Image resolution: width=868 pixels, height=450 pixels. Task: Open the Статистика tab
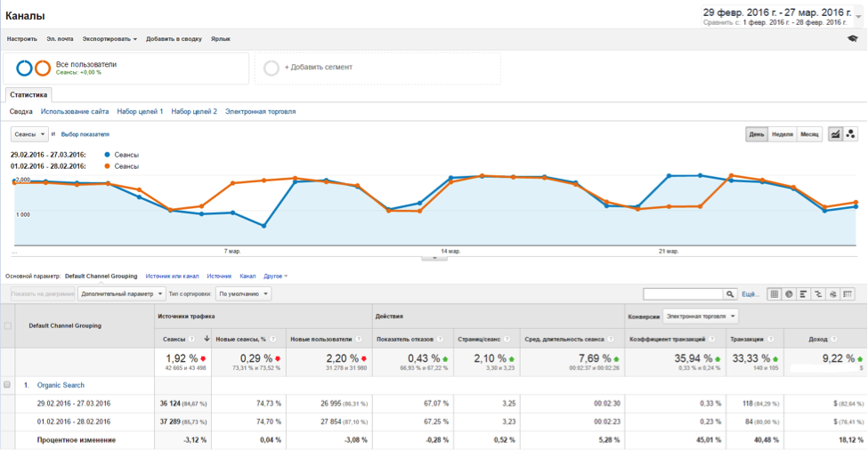point(28,94)
